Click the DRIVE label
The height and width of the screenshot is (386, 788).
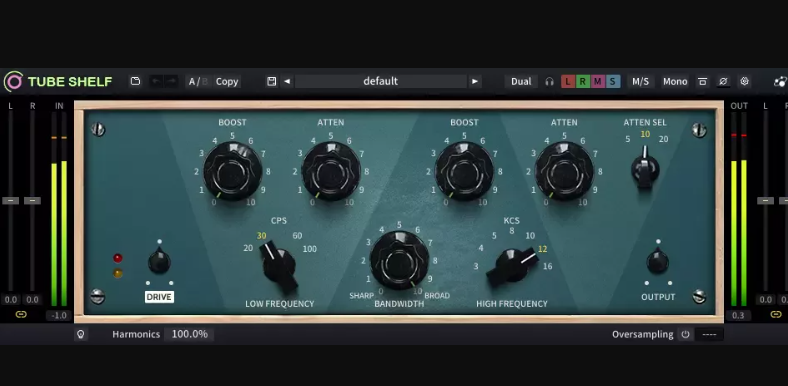[x=159, y=297]
